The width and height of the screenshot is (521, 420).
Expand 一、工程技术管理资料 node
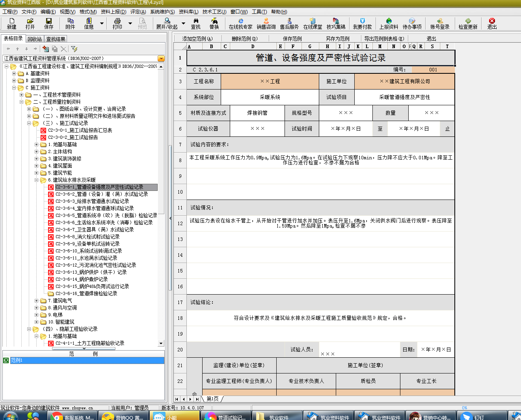coord(22,95)
